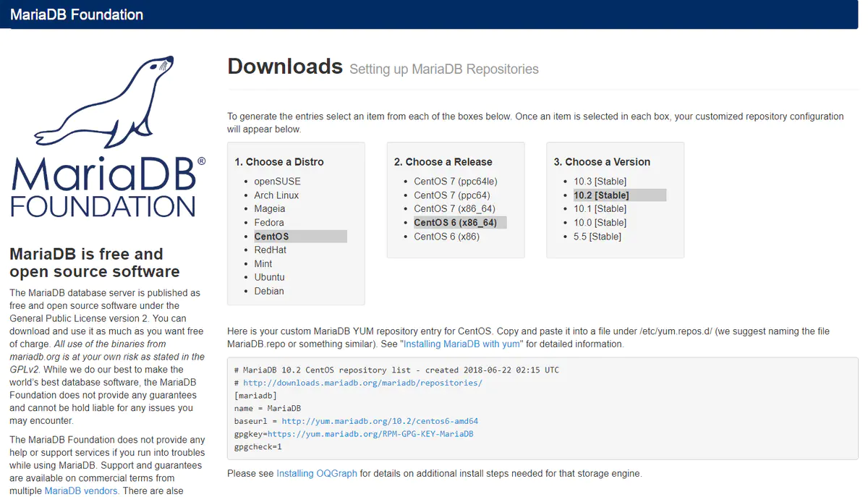Viewport: 868px width, 497px height.
Task: Select Mageia from distro list
Action: 270,209
